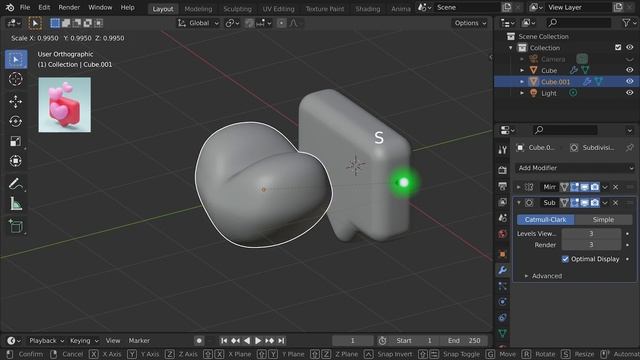
Task: Select Catmull-Clark subdivision type
Action: click(x=545, y=220)
